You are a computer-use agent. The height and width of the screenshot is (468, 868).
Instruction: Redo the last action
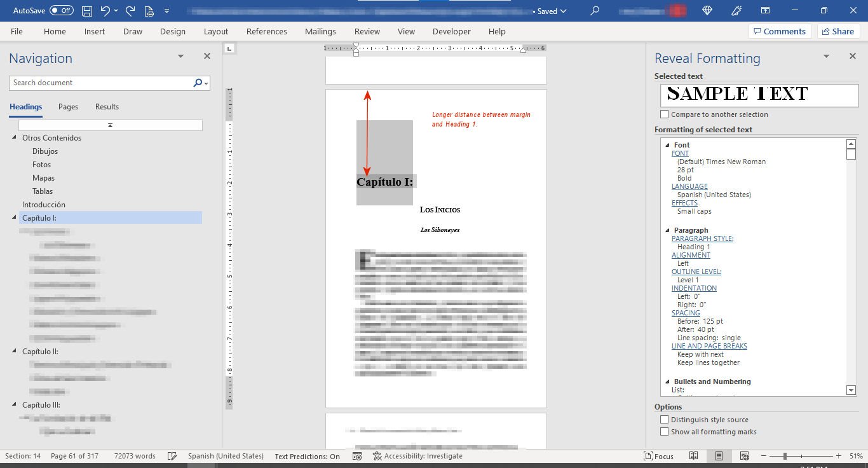tap(130, 11)
